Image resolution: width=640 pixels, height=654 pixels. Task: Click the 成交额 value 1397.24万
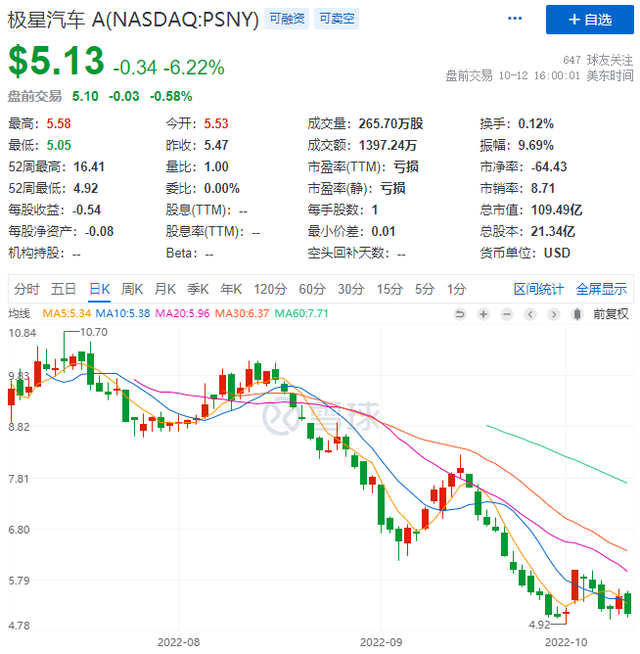point(388,146)
